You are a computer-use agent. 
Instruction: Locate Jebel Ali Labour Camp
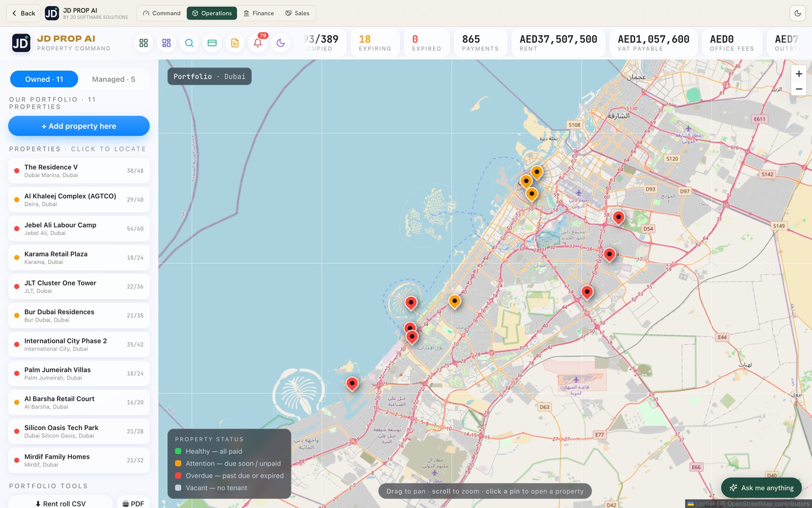pyautogui.click(x=79, y=229)
